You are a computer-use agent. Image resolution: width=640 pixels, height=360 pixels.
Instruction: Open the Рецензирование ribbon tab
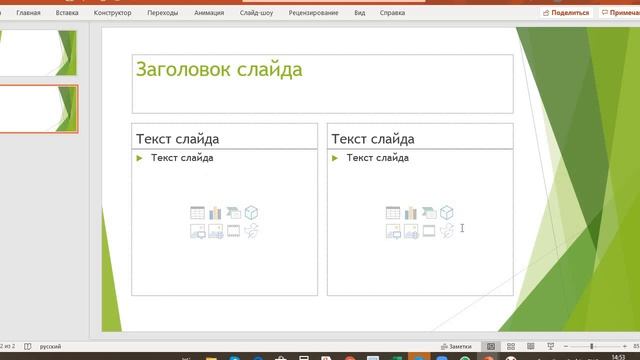pyautogui.click(x=313, y=13)
